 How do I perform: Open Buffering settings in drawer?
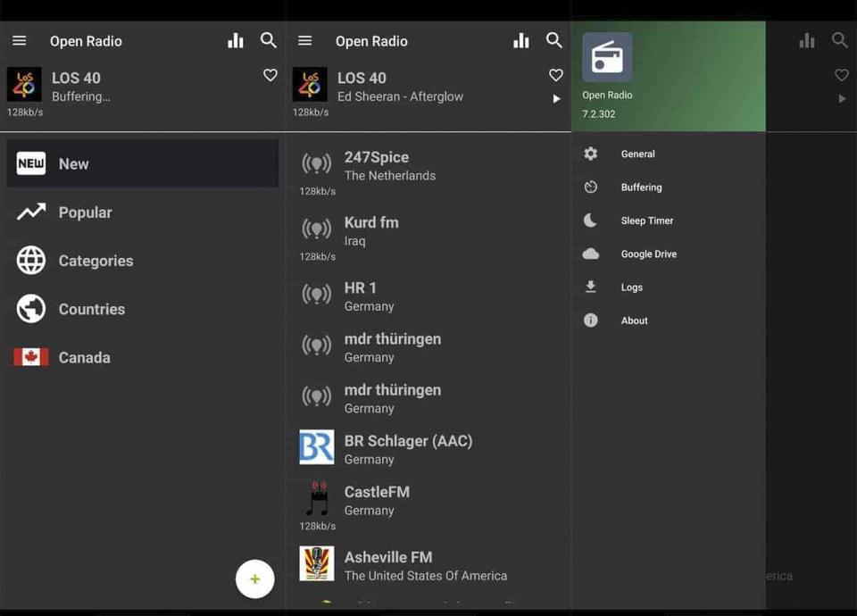point(669,187)
